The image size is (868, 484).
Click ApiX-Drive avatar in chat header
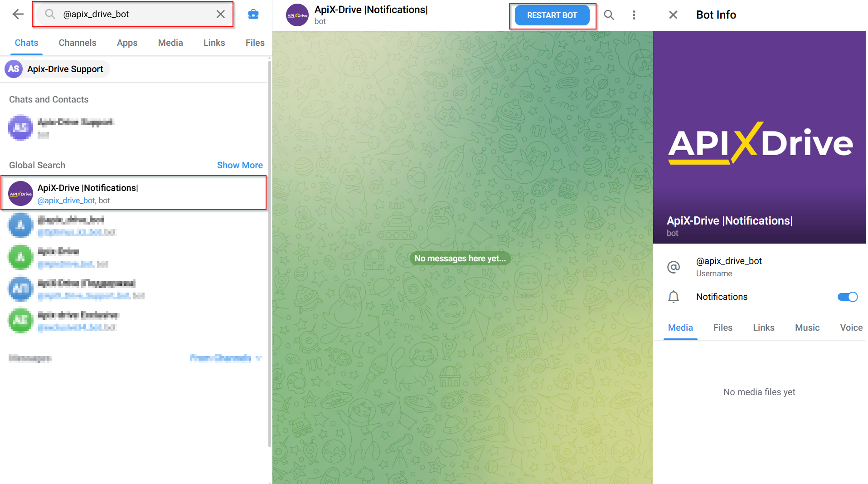tap(297, 15)
